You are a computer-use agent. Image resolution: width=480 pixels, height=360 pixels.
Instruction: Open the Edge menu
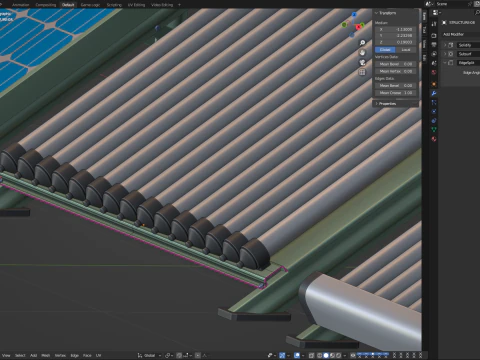point(75,355)
